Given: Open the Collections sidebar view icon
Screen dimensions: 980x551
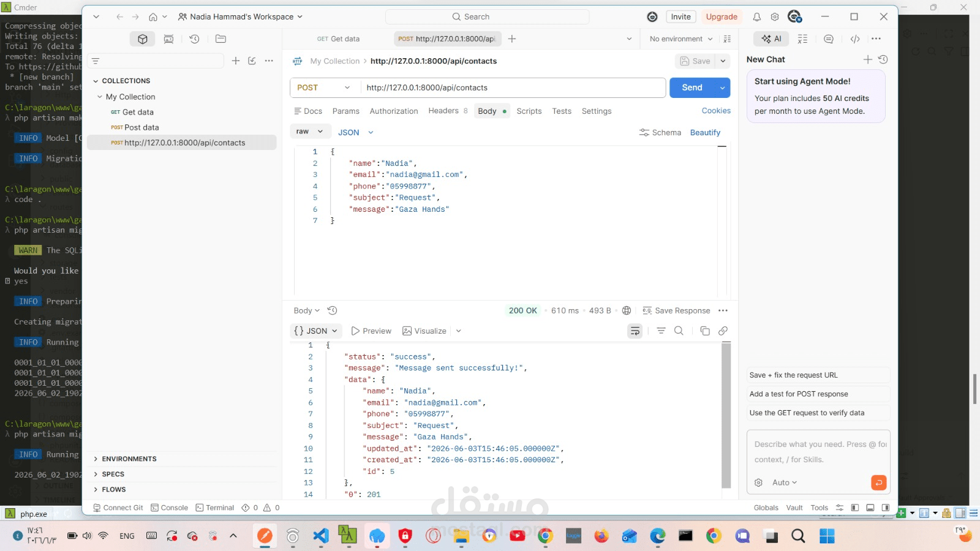Looking at the screenshot, I should pos(143,39).
